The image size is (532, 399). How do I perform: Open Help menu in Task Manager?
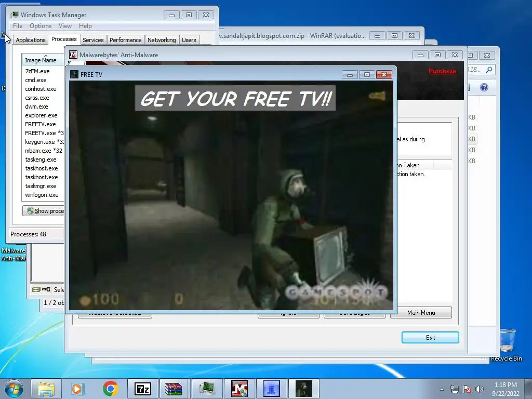click(x=85, y=26)
